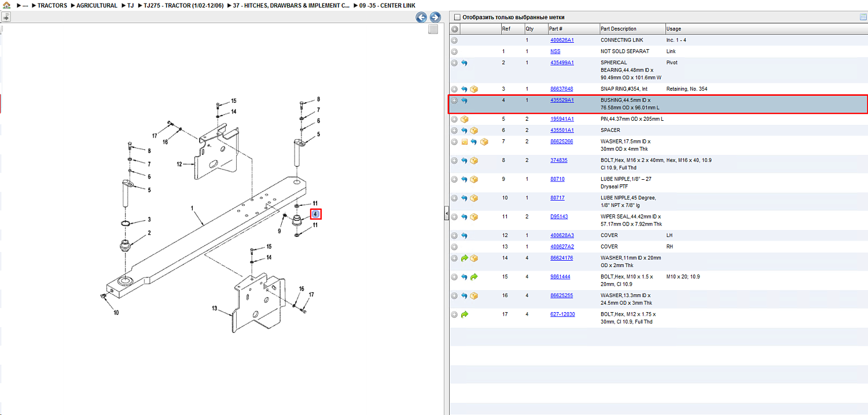
Task: Collapse the splitter between diagram and table
Action: pos(446,214)
